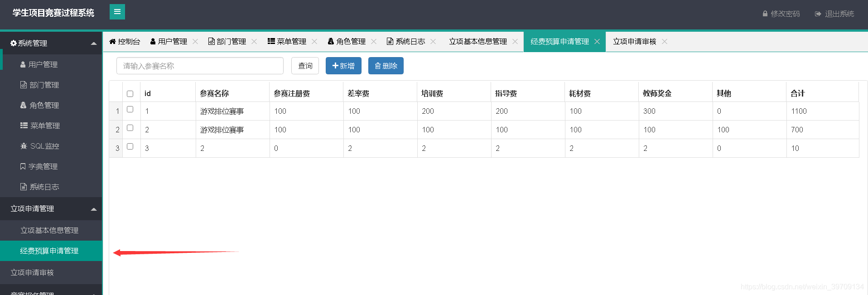The height and width of the screenshot is (295, 868).
Task: Switch to the 菜单管理 tab
Action: coord(287,41)
